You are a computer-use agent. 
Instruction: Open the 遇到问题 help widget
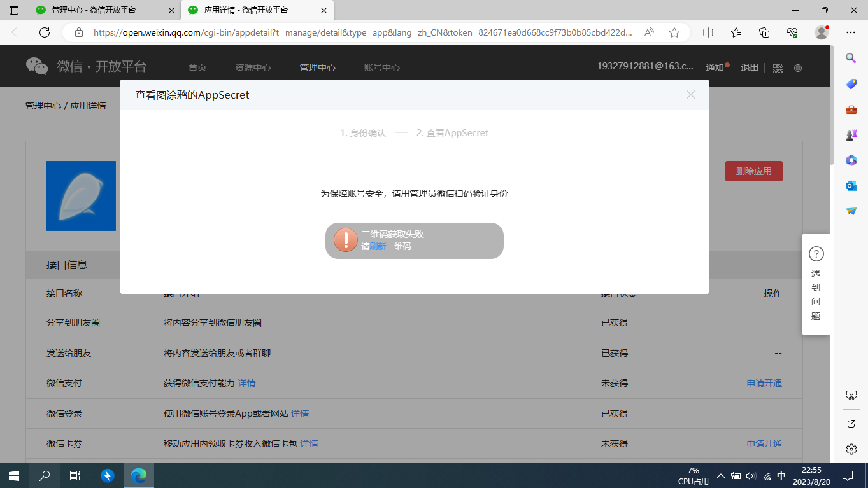click(816, 284)
